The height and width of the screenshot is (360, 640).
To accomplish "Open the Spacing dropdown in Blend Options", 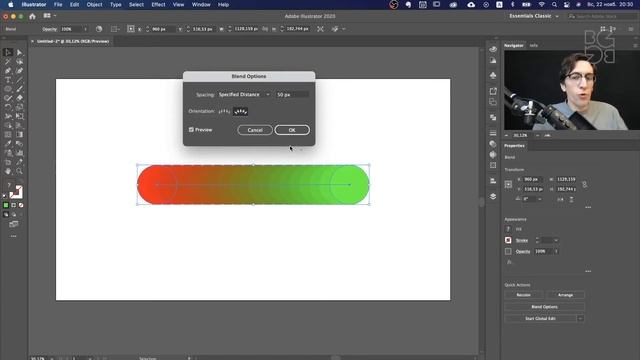I will [x=244, y=94].
